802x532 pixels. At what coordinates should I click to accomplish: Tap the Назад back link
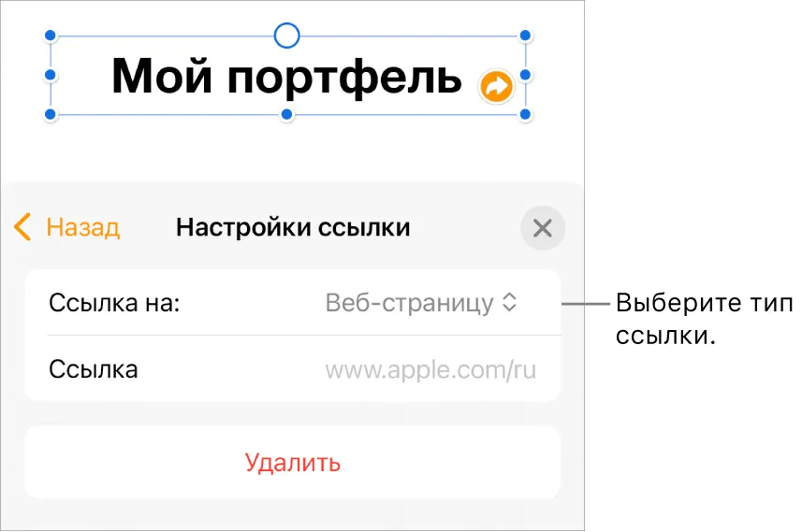click(x=83, y=227)
